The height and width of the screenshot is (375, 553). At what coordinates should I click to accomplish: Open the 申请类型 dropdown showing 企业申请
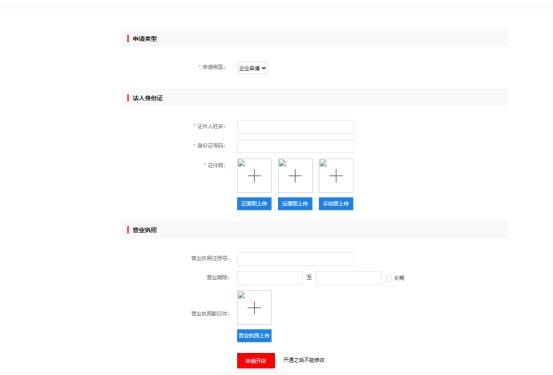252,68
